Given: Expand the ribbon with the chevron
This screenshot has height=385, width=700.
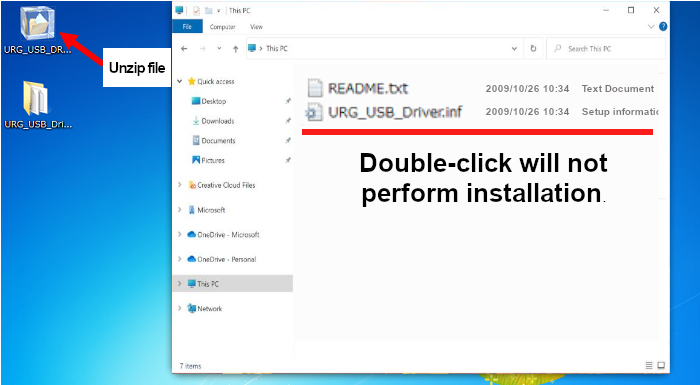Looking at the screenshot, I should (650, 27).
